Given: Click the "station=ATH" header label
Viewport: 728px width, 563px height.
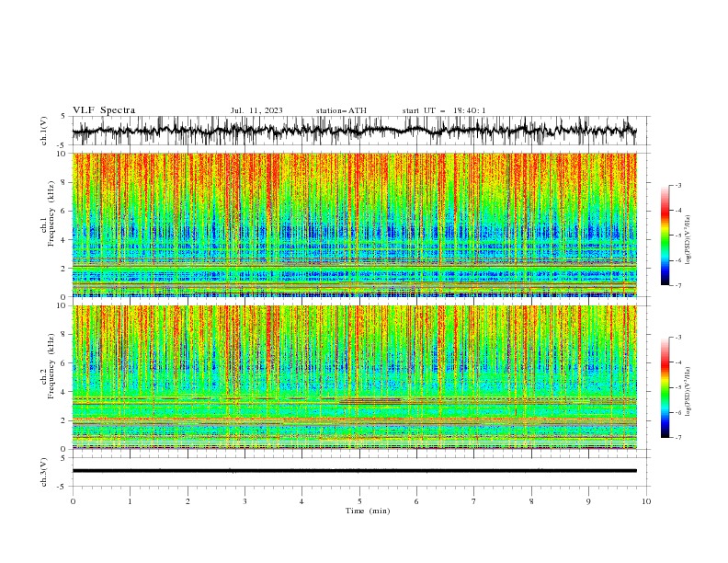Looking at the screenshot, I should click(x=341, y=110).
